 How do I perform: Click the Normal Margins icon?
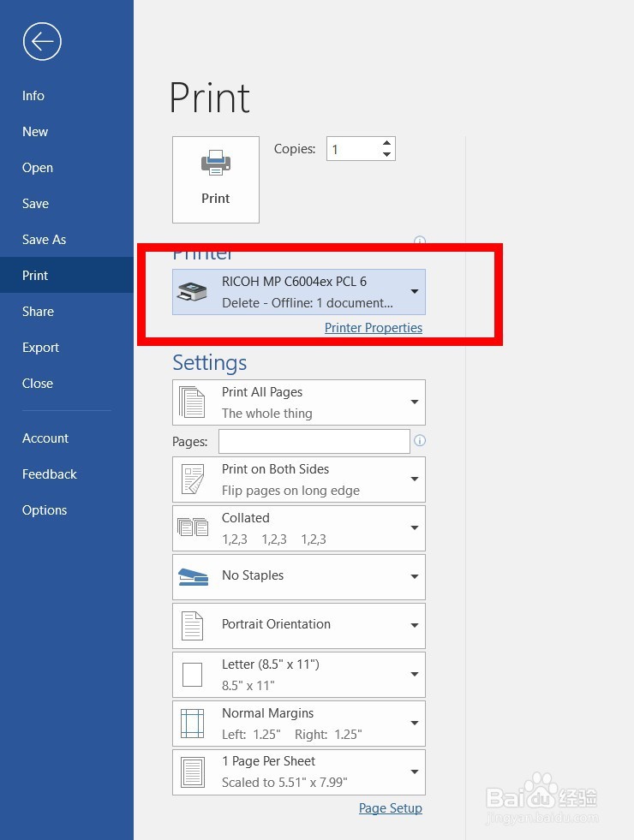192,724
